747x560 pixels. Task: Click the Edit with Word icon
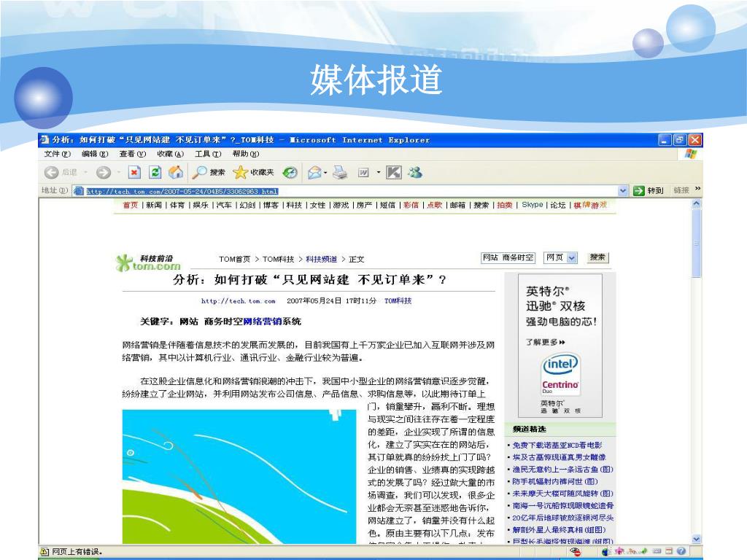pyautogui.click(x=363, y=172)
